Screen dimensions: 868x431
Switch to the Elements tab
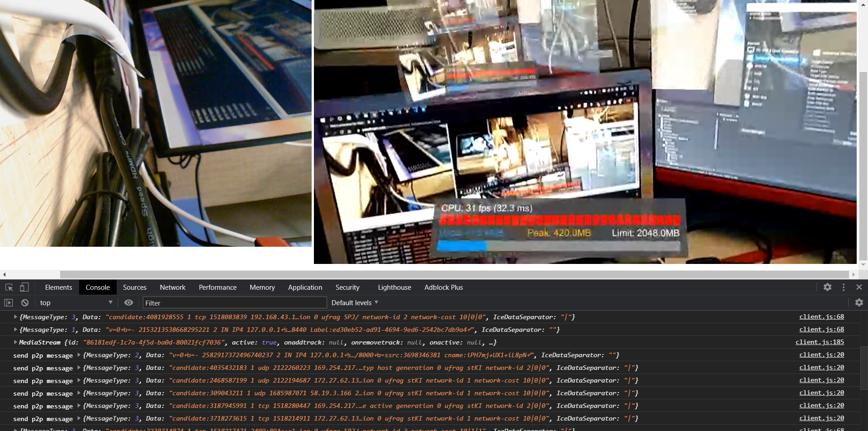[58, 287]
